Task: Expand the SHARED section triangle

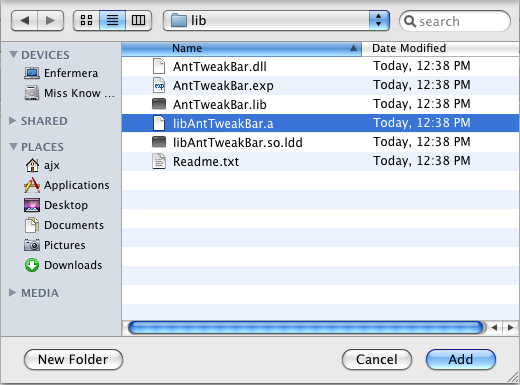Action: click(13, 121)
